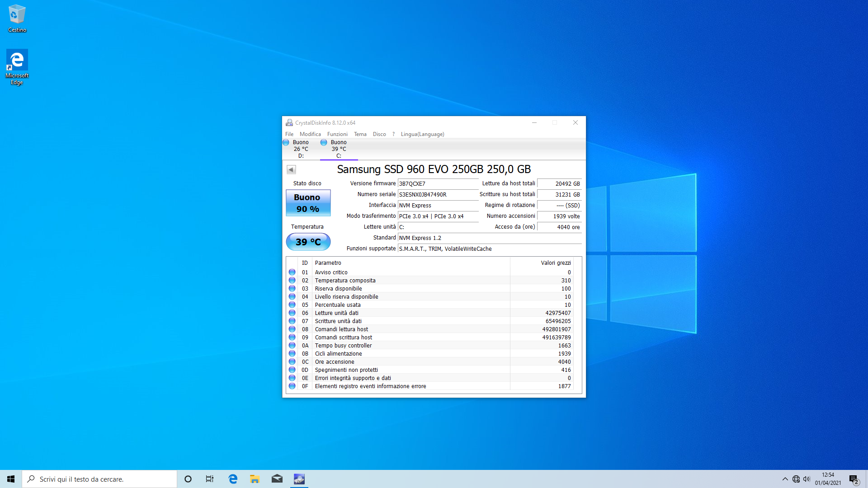Image resolution: width=868 pixels, height=488 pixels.
Task: Select the Temperatura composita row text
Action: tap(345, 281)
